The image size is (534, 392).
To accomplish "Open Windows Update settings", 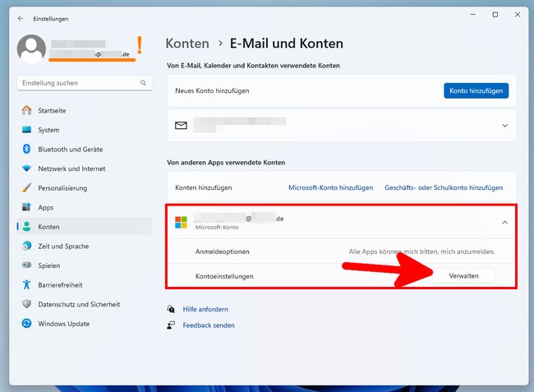I will [85, 324].
